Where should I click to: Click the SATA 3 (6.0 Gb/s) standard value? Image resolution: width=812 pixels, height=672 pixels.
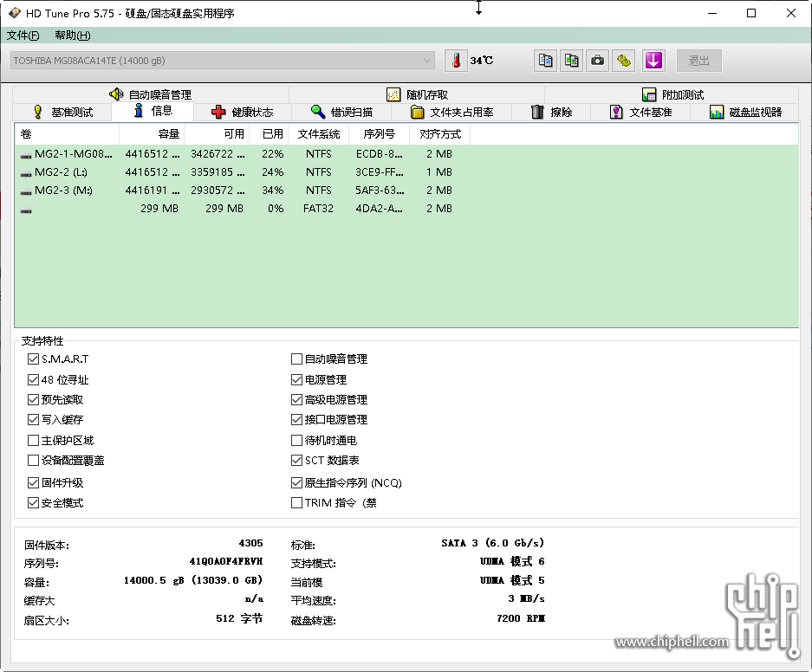point(492,543)
